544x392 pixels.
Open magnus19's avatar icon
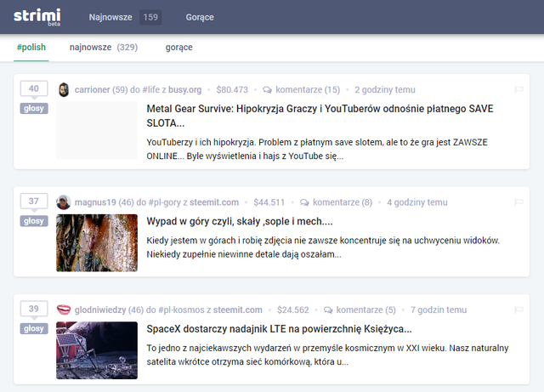(x=64, y=202)
